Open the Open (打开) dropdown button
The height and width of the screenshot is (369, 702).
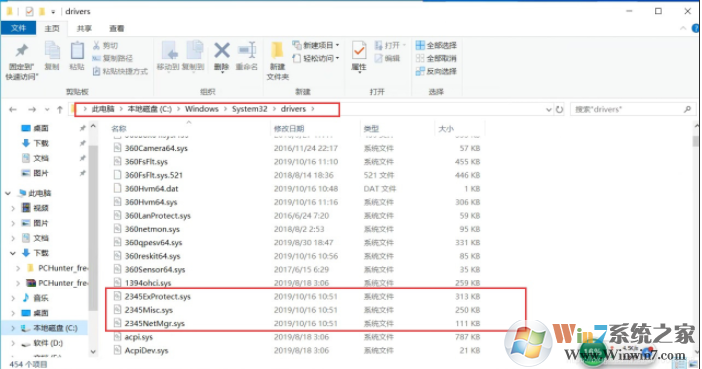point(390,45)
